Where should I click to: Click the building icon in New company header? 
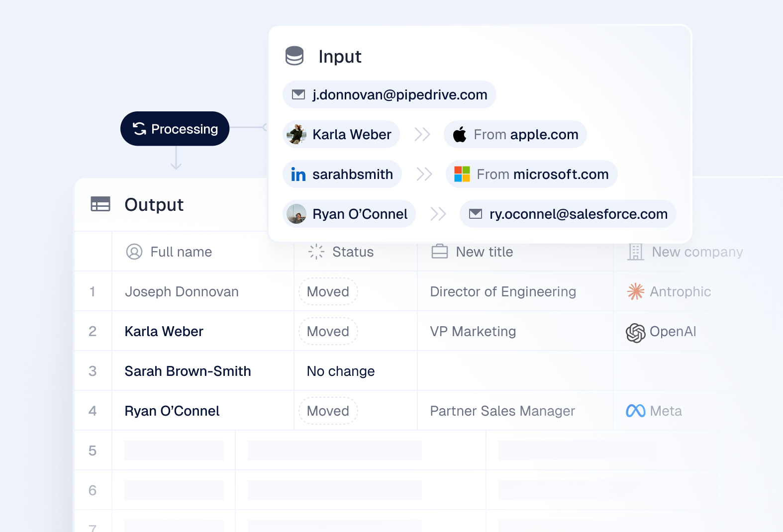[x=636, y=252]
